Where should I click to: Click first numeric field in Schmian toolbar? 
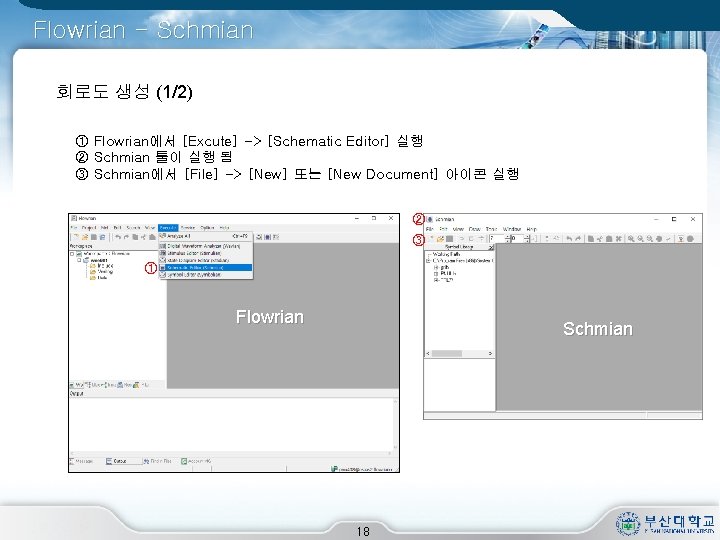click(497, 239)
